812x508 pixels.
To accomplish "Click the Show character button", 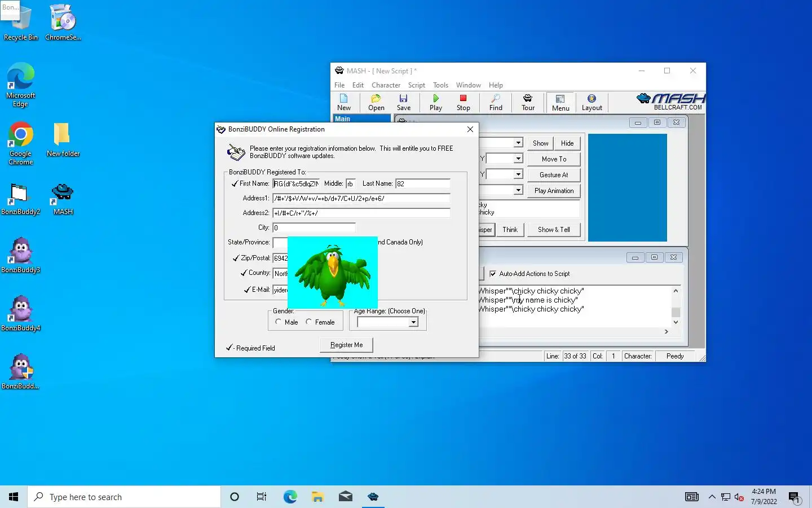I will 540,143.
